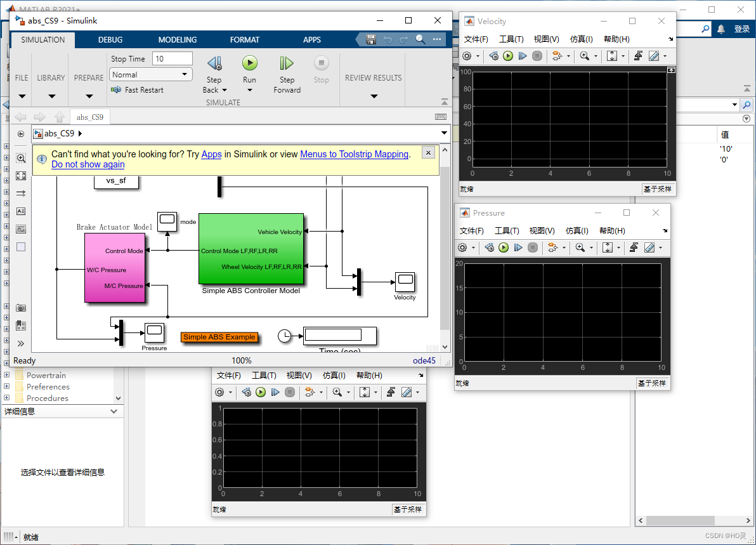This screenshot has height=545, width=756.
Task: Switch to the MODELING tab
Action: (x=178, y=39)
